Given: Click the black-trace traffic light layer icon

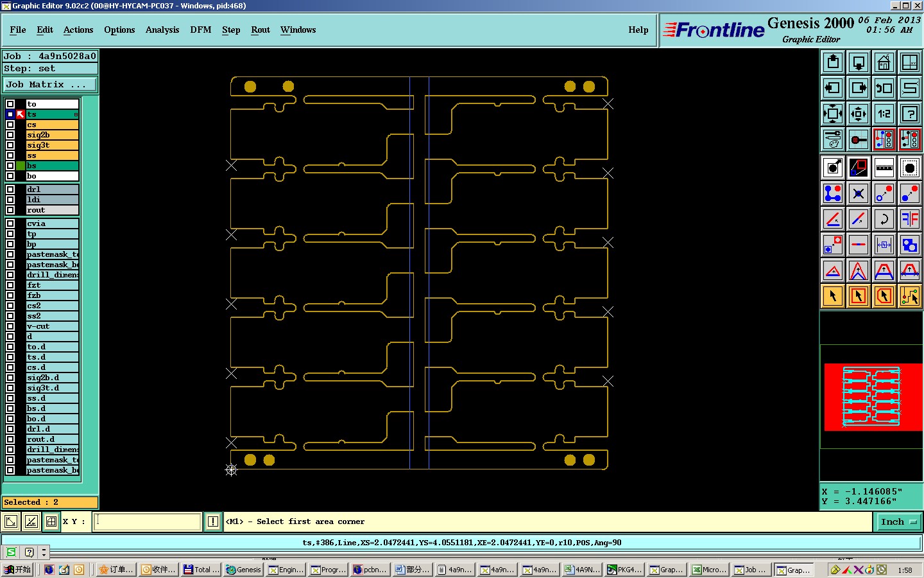Looking at the screenshot, I should [x=910, y=139].
